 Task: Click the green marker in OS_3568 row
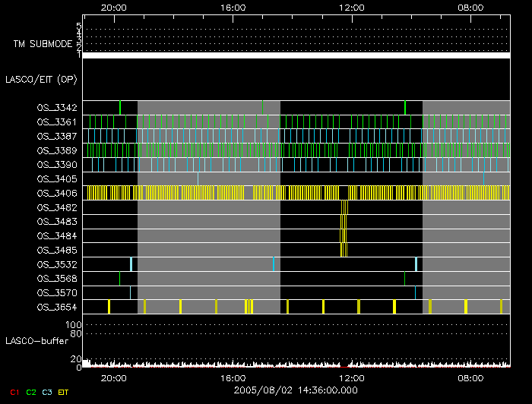404,279
